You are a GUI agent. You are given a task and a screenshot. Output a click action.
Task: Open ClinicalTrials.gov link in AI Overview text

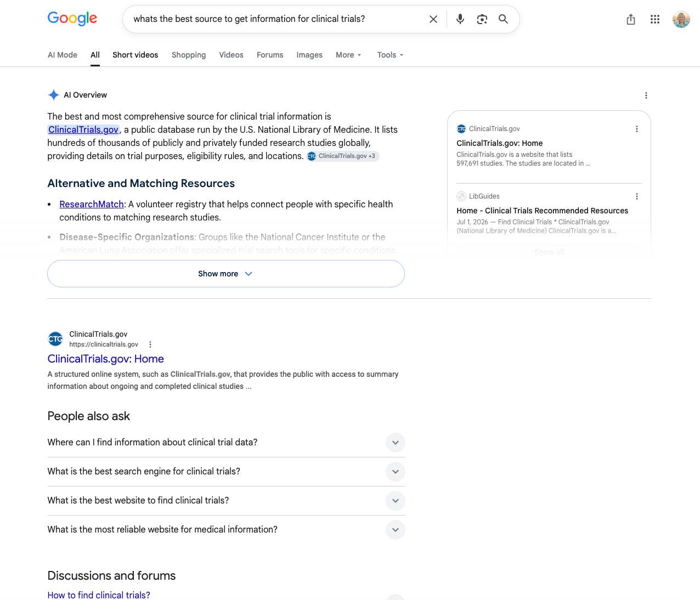click(x=83, y=130)
